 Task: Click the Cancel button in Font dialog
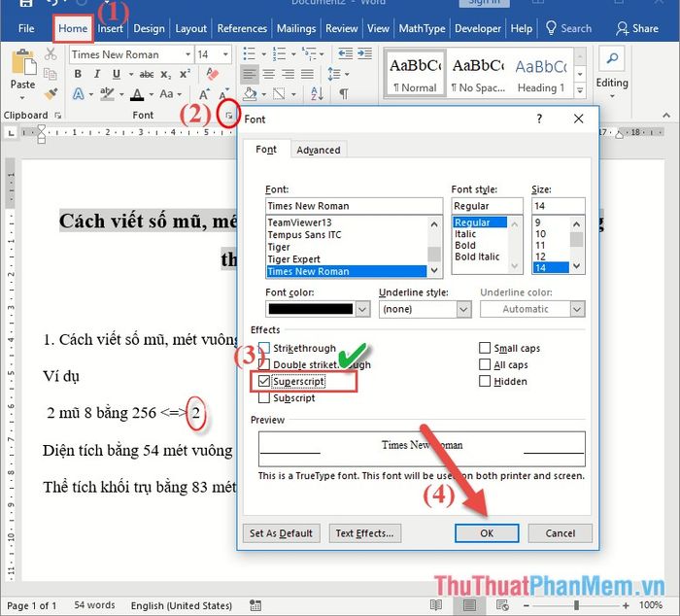[x=561, y=533]
